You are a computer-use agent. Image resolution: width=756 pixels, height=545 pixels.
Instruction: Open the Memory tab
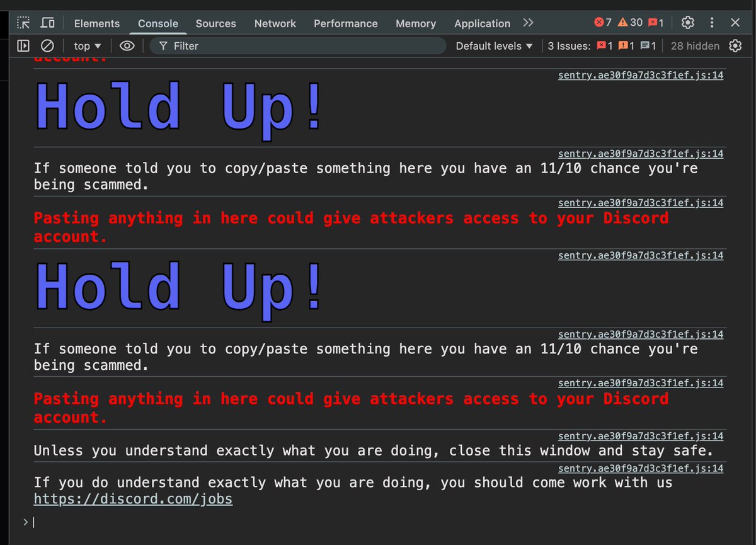pos(416,23)
